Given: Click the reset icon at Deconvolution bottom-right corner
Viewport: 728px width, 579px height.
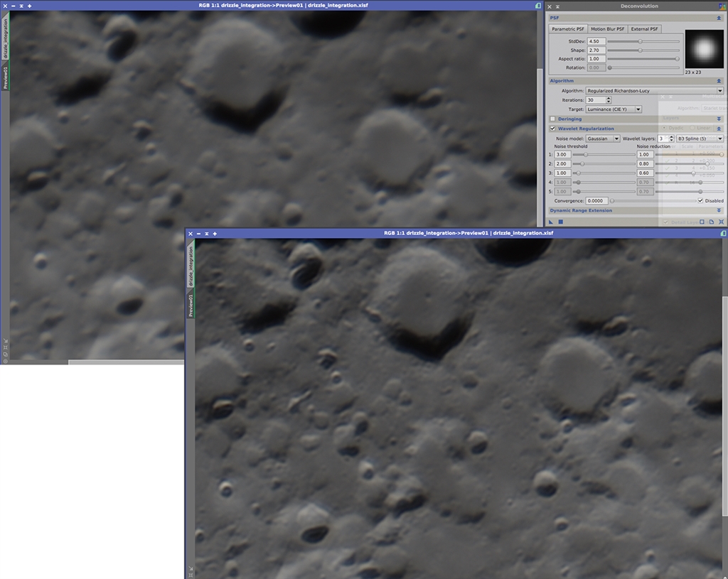Looking at the screenshot, I should click(721, 222).
